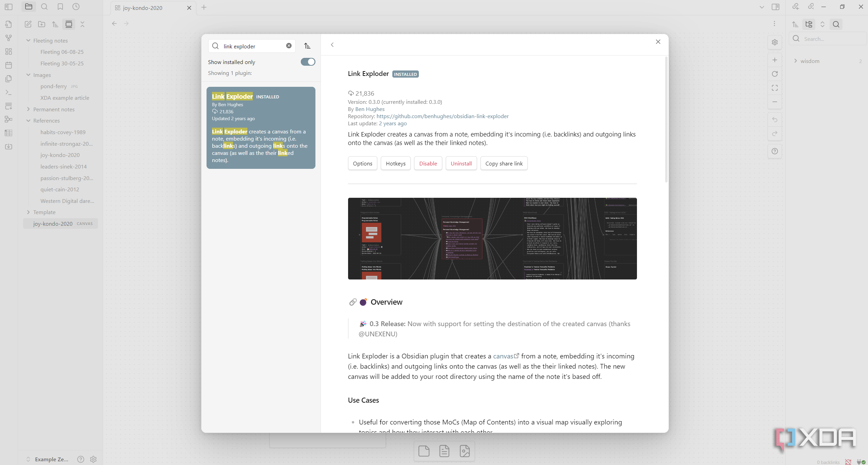Go back from plugin details

coord(332,45)
